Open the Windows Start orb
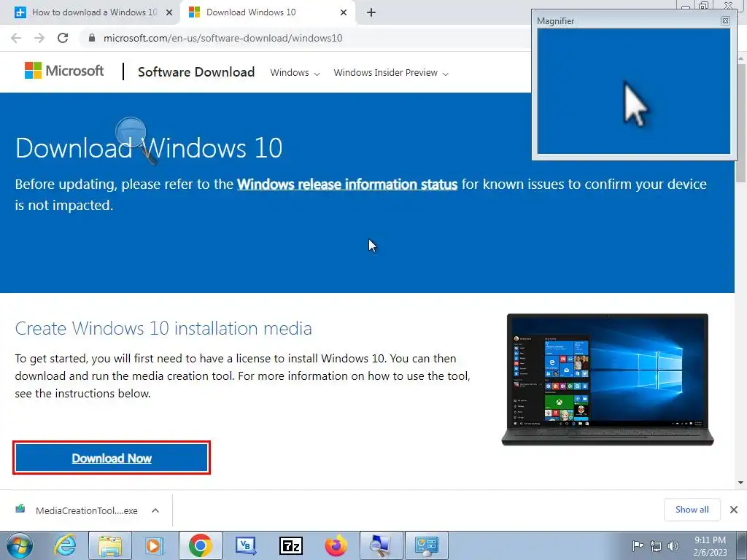747x560 pixels. coord(20,545)
